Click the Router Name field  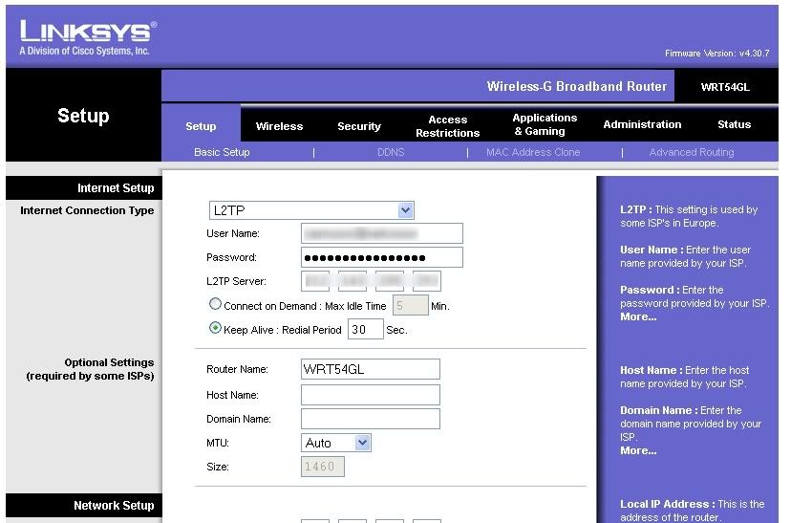371,369
